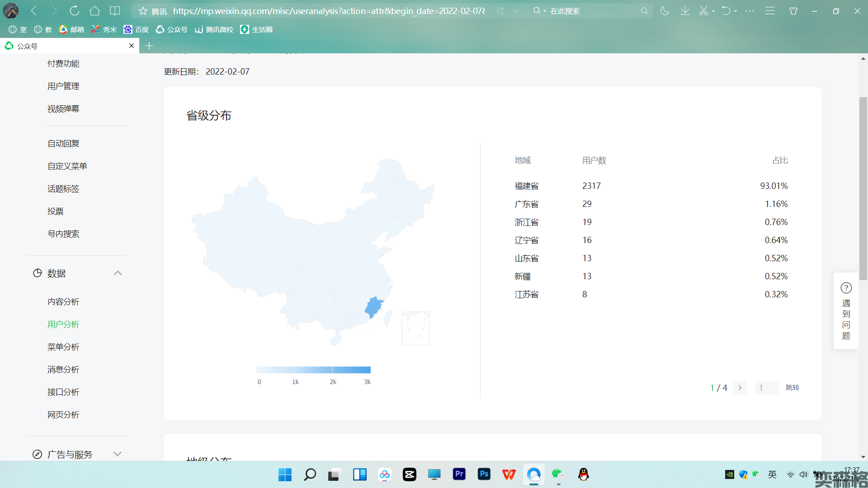
Task: Click the scissors screenshot tool icon
Action: coord(703,11)
